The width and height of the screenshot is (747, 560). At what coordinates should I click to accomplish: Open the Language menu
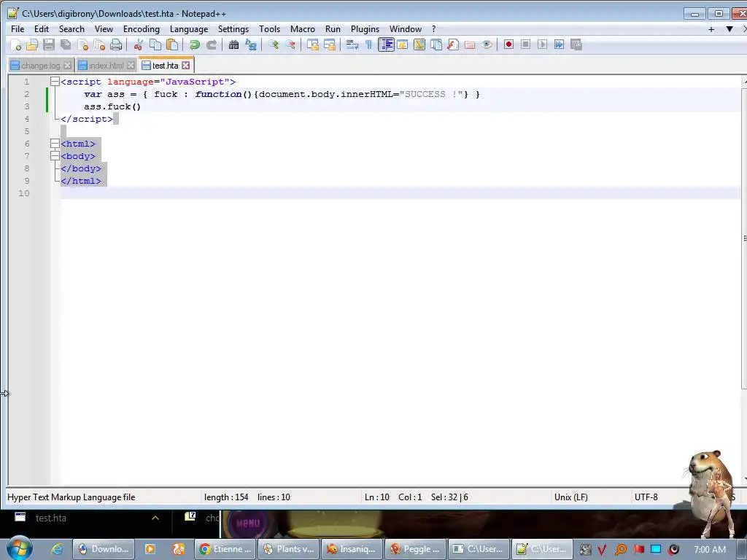[x=189, y=29]
